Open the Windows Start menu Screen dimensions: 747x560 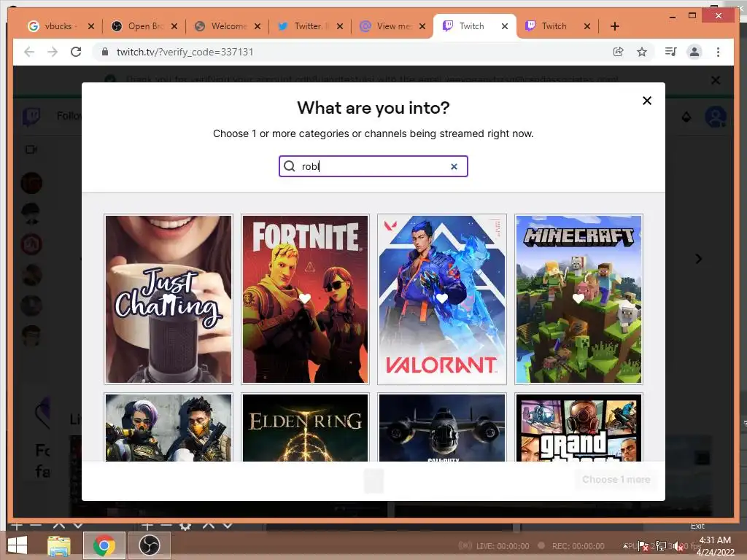pos(18,545)
